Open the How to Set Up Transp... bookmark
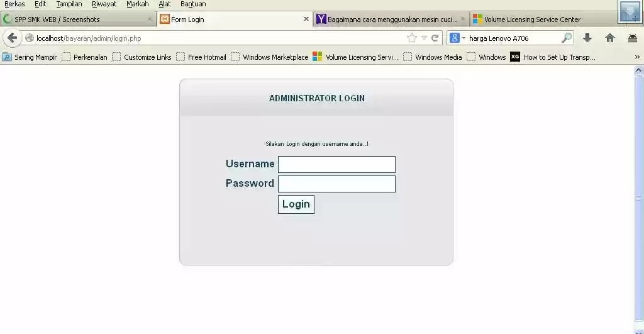644x334 pixels. (553, 57)
